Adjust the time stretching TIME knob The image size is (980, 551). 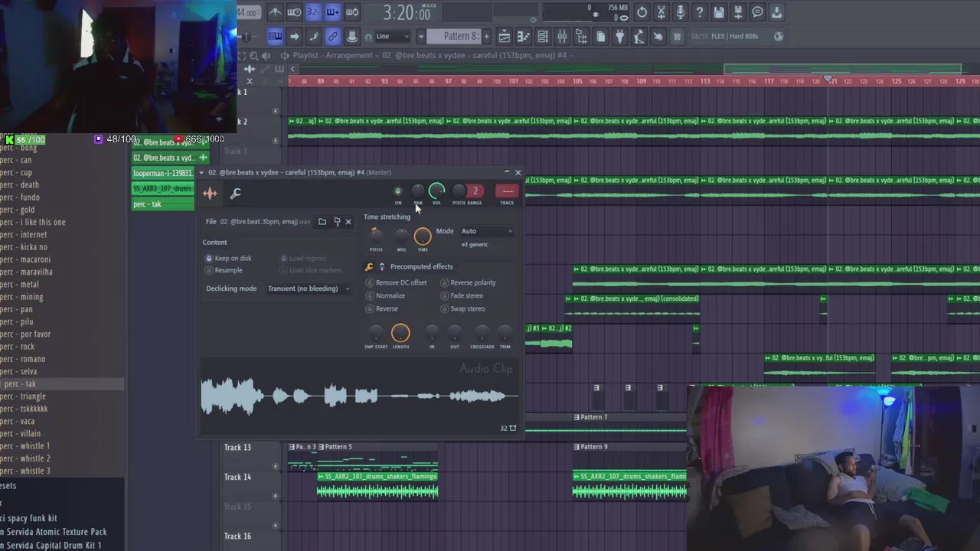pos(423,237)
